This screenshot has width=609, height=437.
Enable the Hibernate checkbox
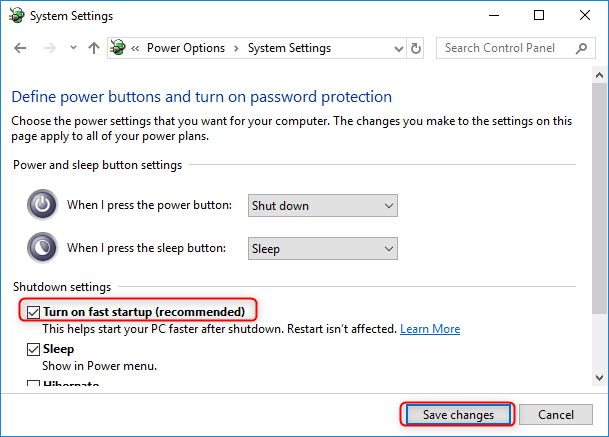point(35,385)
